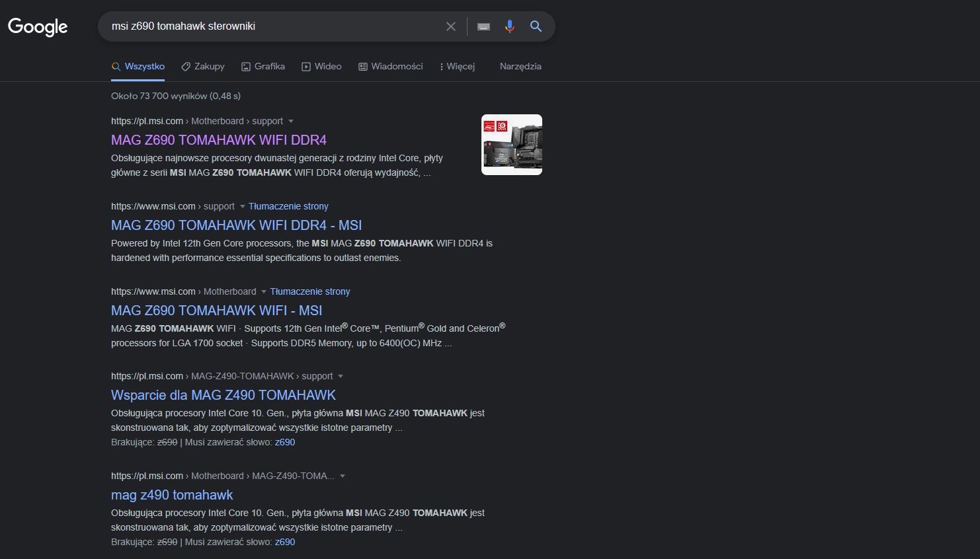The height and width of the screenshot is (559, 980).
Task: Click the www.msi.com › Motherboard URL text
Action: point(184,291)
